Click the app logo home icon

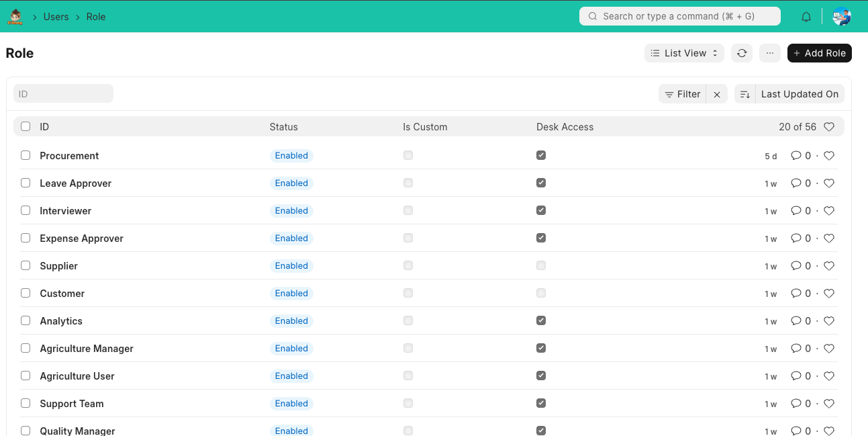(x=15, y=17)
